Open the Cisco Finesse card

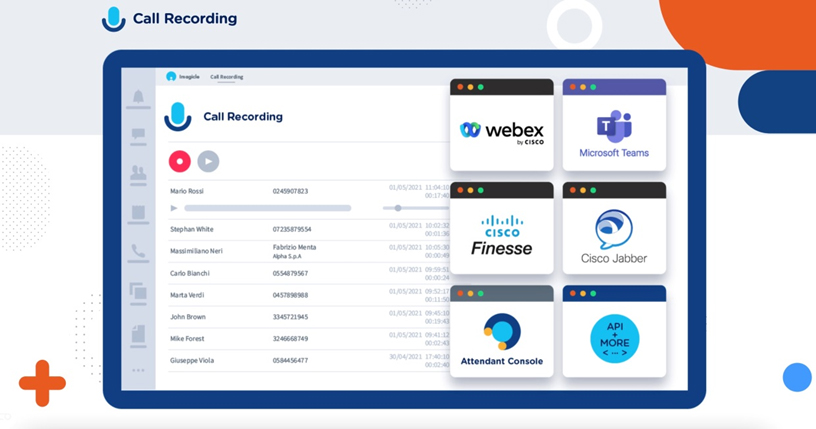502,228
